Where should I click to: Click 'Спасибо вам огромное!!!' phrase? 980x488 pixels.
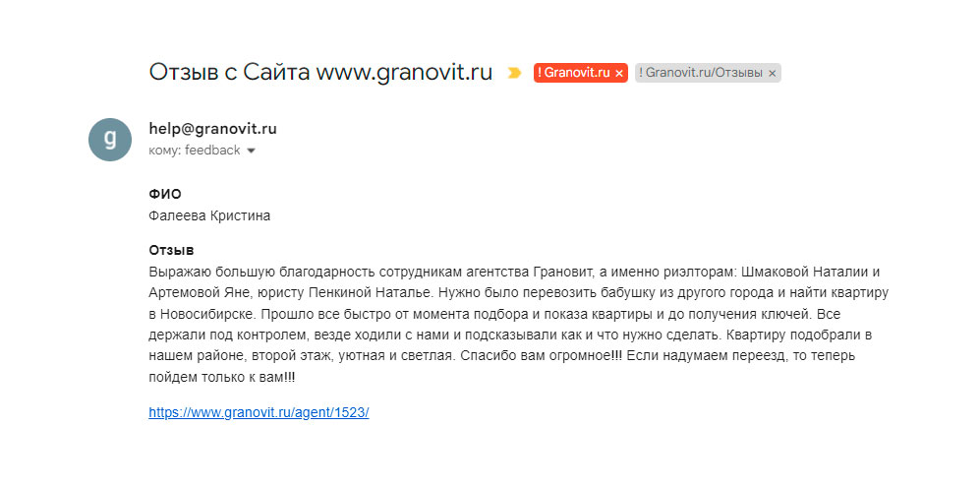click(538, 356)
